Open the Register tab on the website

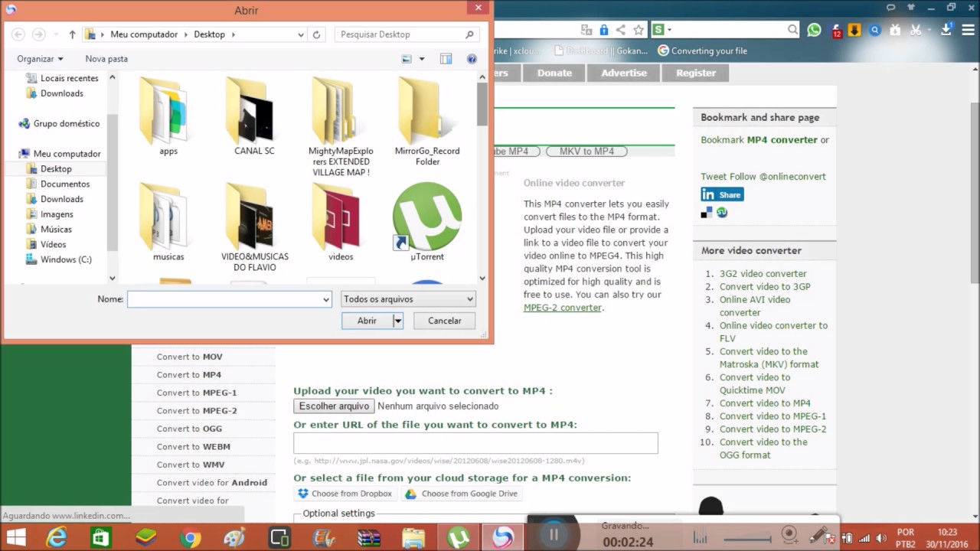click(x=696, y=73)
